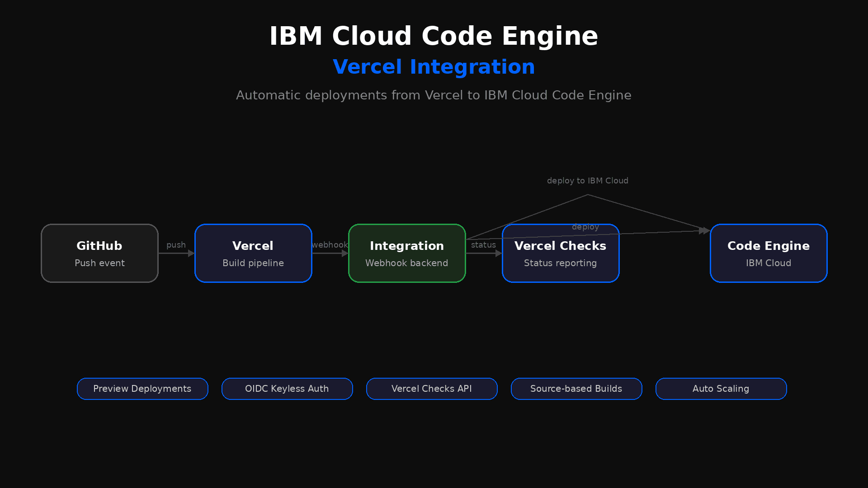Click the webhook arrow label

click(x=330, y=245)
